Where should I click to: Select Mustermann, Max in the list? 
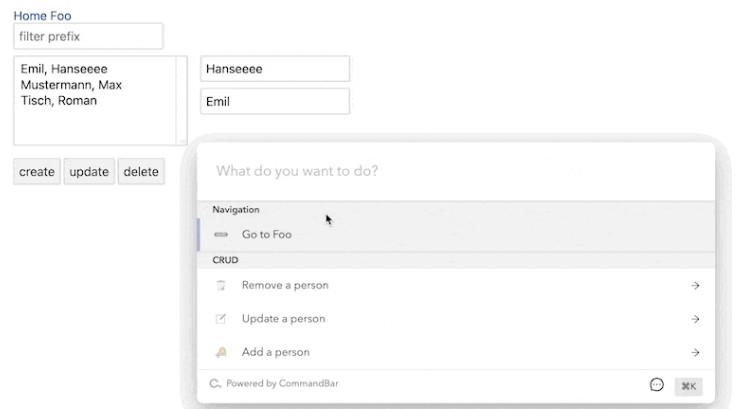click(71, 85)
